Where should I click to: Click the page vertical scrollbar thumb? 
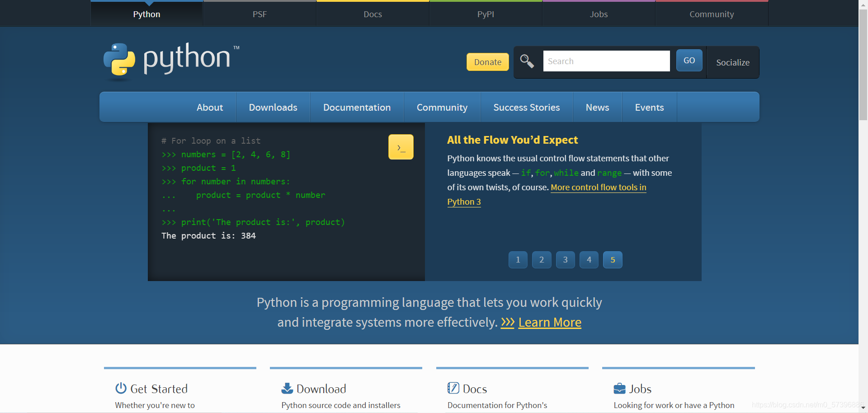(863, 64)
